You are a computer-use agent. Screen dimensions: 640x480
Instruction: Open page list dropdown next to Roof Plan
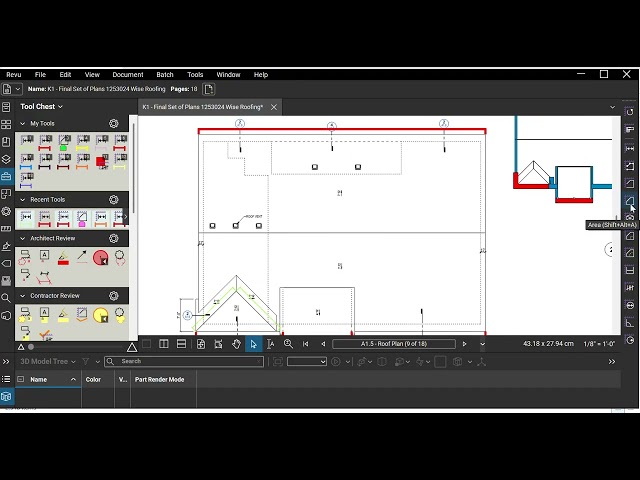482,344
